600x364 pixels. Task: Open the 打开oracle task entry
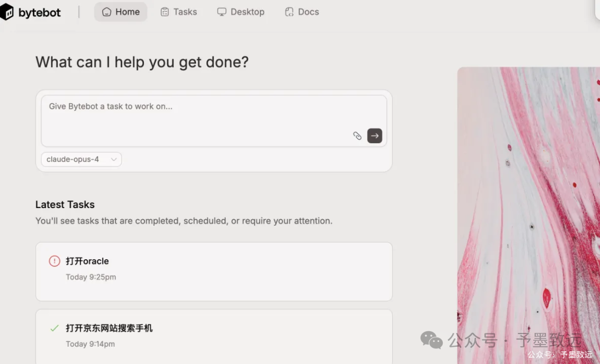pyautogui.click(x=214, y=271)
